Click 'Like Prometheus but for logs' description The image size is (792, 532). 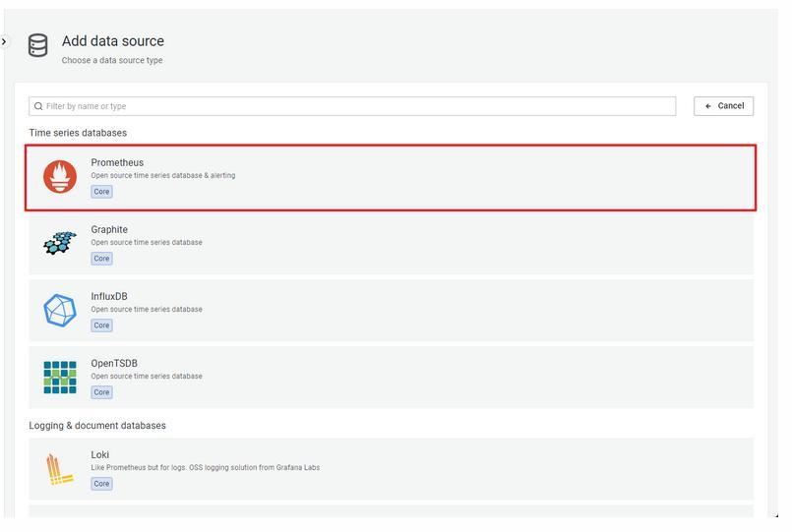click(205, 467)
